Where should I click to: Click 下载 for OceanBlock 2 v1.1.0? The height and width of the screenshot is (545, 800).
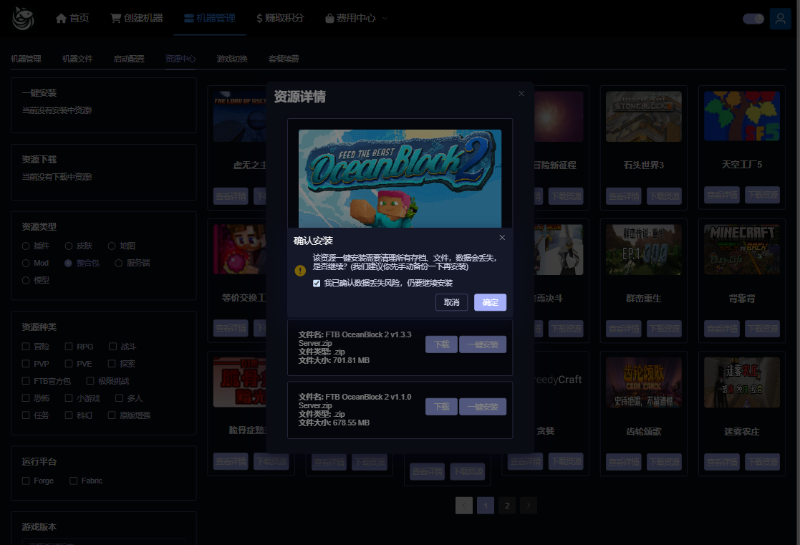click(x=441, y=407)
